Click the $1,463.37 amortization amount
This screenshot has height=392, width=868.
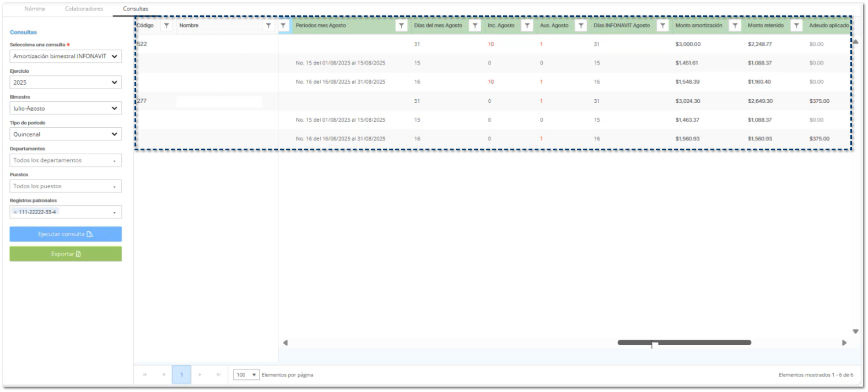click(x=687, y=120)
